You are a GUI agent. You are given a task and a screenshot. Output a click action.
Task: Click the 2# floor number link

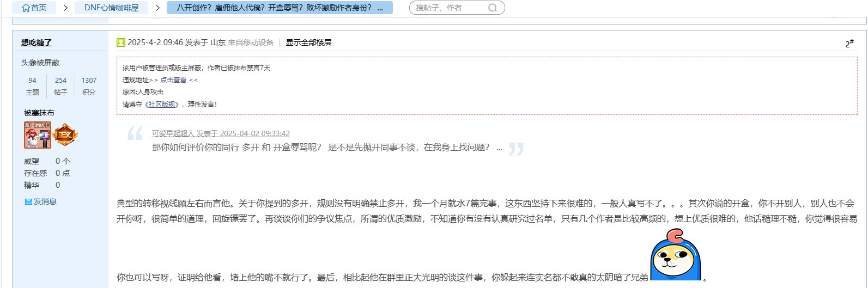click(x=849, y=44)
